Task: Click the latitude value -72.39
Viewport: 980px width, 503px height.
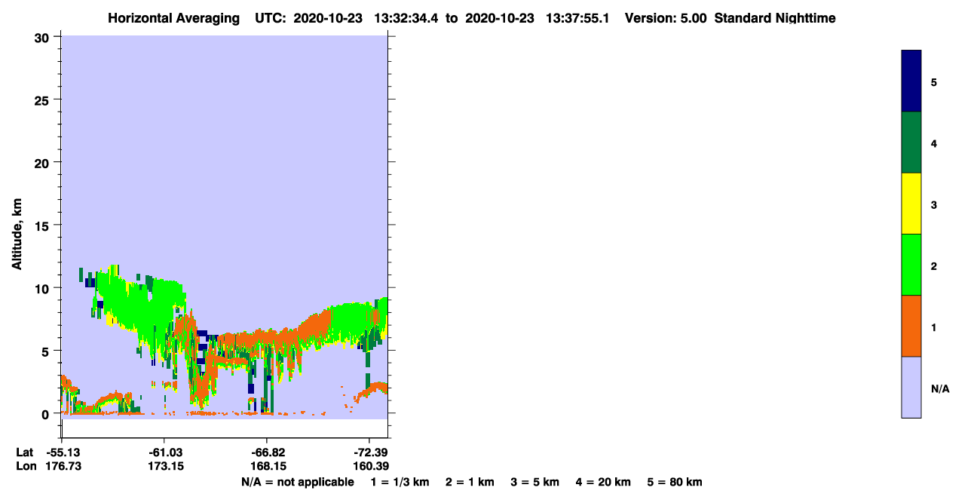Action: point(369,452)
